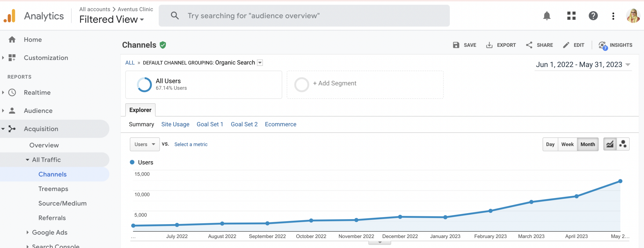Click Select a metric link
The width and height of the screenshot is (644, 248).
191,144
